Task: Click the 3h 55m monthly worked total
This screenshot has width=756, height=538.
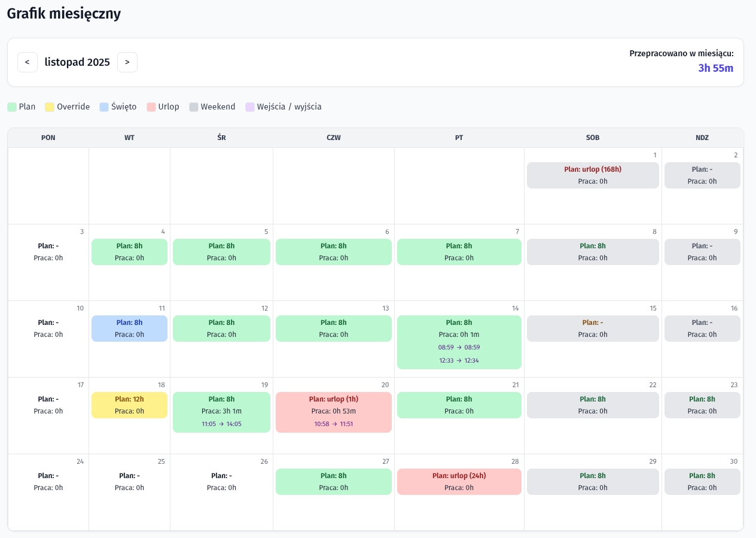Action: click(715, 68)
